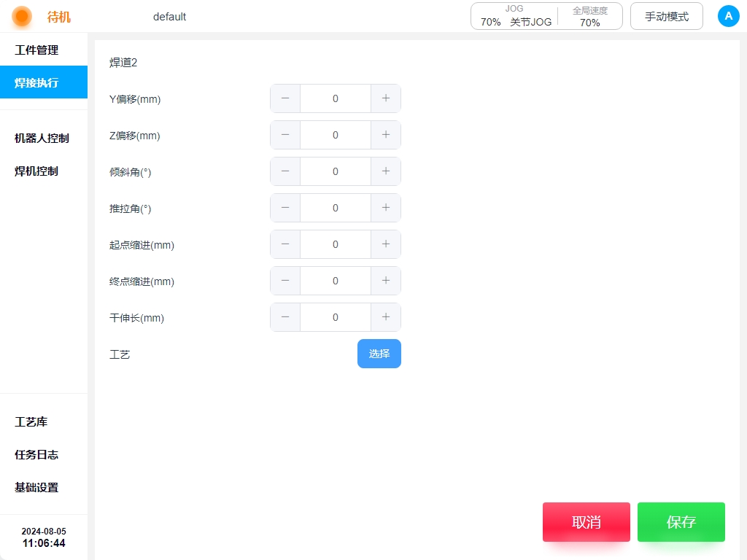
Task: Go to 工件管理 in the sidebar
Action: [x=36, y=50]
